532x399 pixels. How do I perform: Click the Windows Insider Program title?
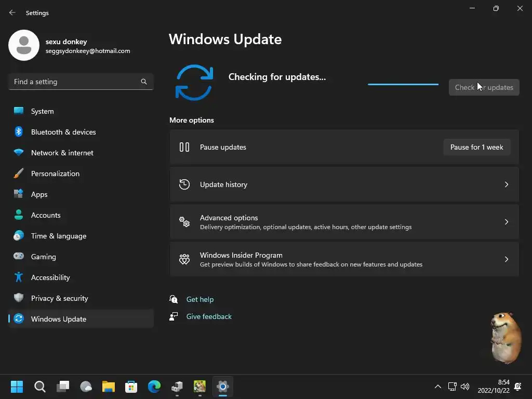241,255
